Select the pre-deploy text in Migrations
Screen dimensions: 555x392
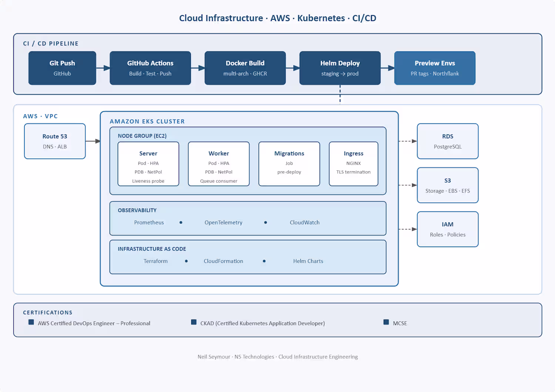tap(289, 172)
